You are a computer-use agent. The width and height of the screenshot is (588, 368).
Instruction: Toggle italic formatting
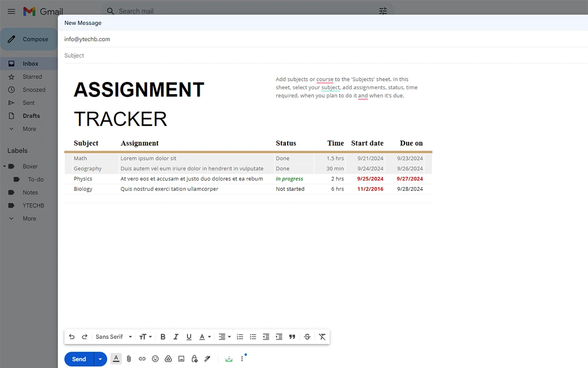coord(176,337)
